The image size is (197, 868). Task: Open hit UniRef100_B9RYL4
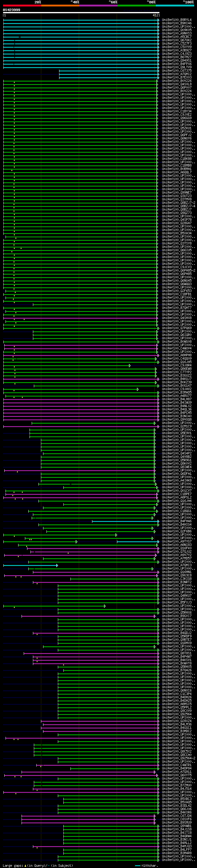click(x=177, y=20)
